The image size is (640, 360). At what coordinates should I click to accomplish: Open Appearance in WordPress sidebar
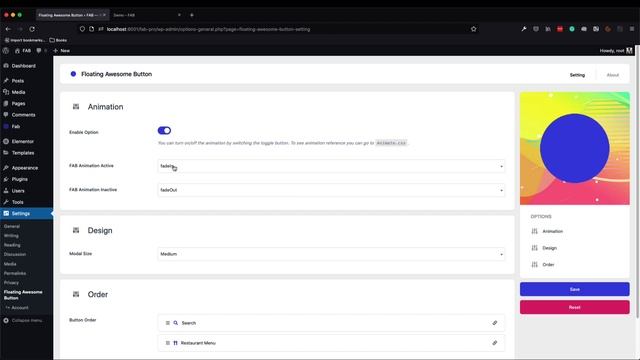(x=24, y=168)
